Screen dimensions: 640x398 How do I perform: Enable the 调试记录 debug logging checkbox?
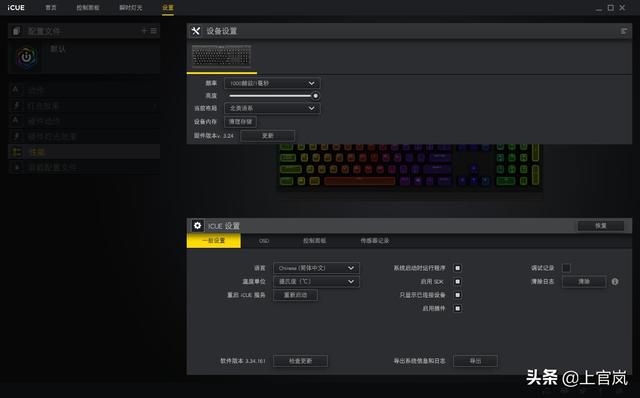566,268
